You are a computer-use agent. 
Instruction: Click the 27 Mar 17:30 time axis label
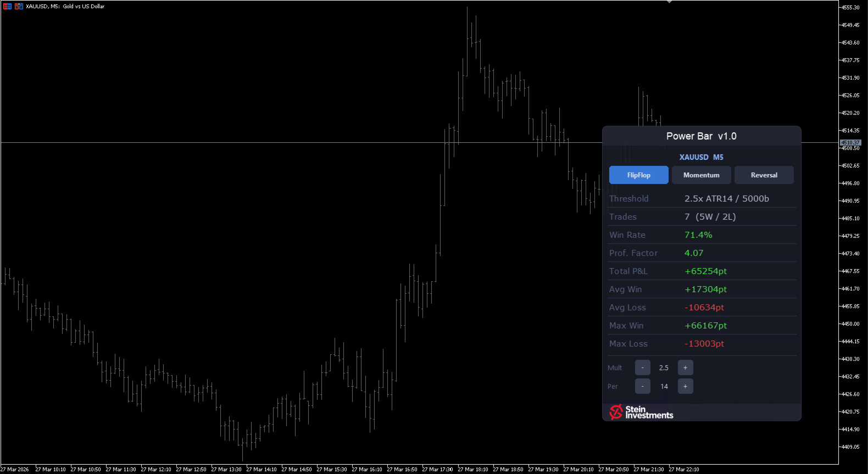point(437,470)
